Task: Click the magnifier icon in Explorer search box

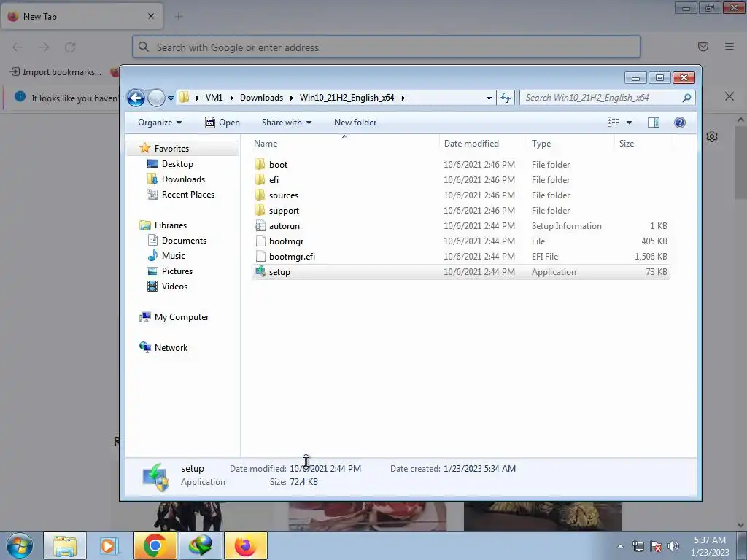Action: (686, 98)
